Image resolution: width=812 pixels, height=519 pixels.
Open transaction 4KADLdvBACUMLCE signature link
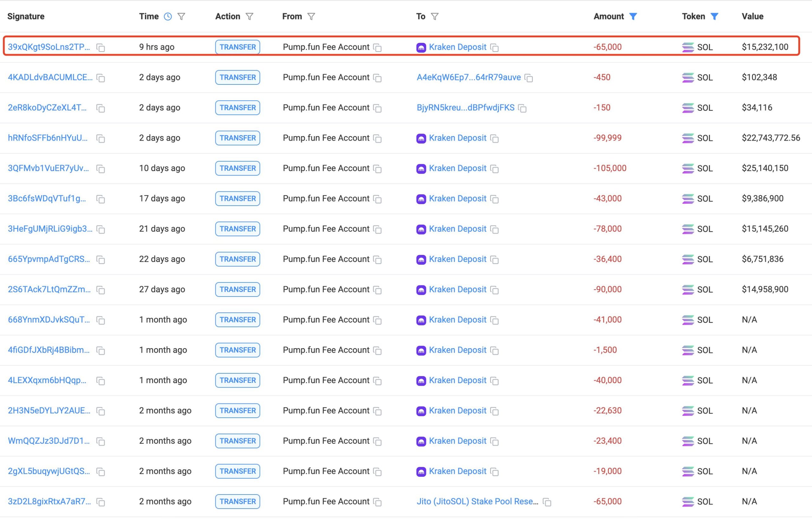pyautogui.click(x=50, y=77)
